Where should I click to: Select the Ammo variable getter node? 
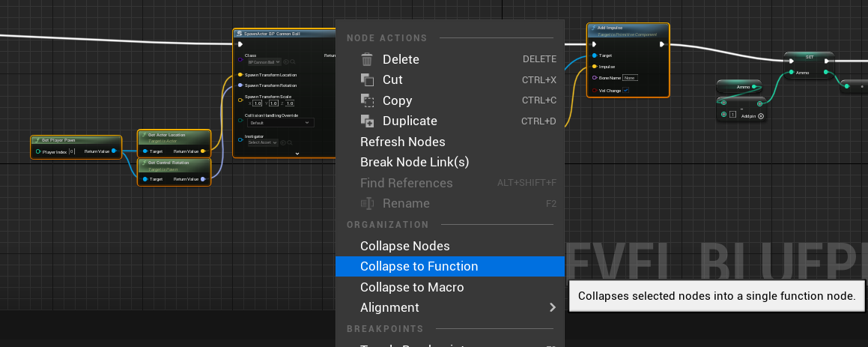739,87
